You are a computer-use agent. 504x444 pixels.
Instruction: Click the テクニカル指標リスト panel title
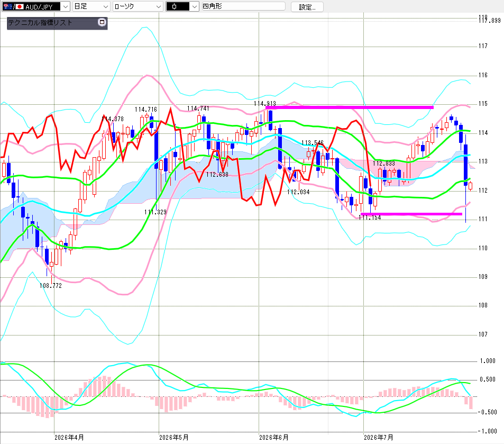tap(40, 23)
